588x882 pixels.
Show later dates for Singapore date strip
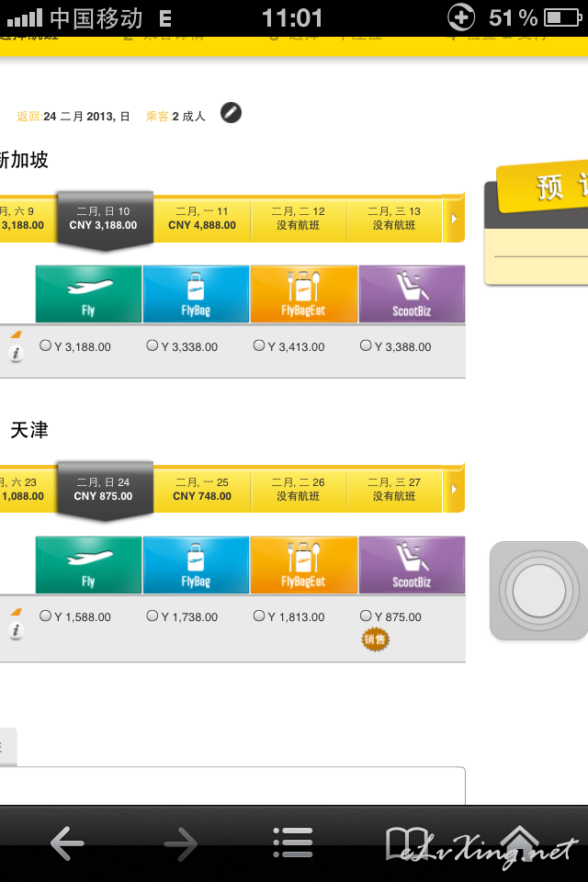(x=454, y=219)
